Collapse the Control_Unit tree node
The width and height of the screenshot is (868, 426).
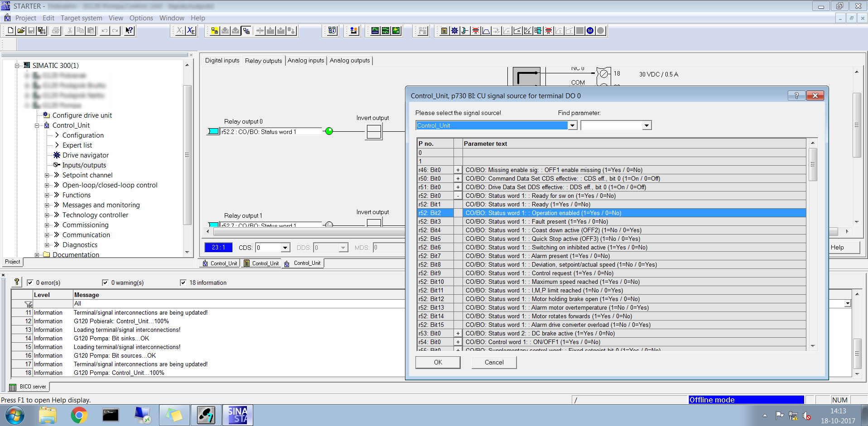tap(37, 125)
